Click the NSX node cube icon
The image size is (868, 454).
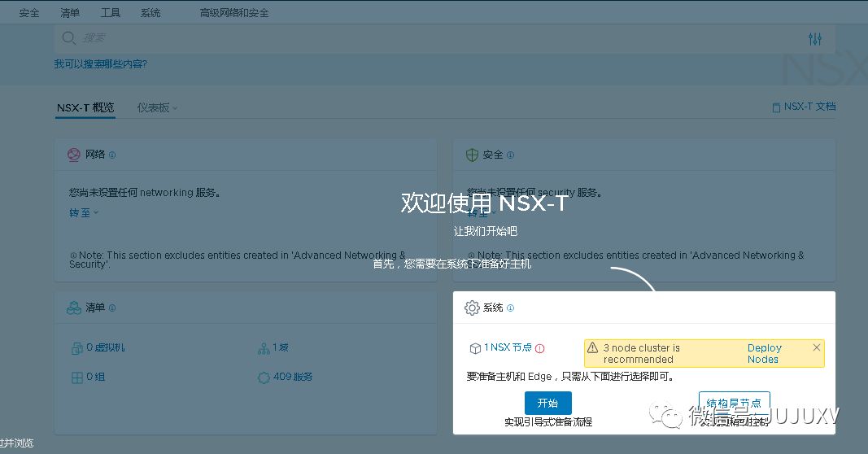click(475, 348)
